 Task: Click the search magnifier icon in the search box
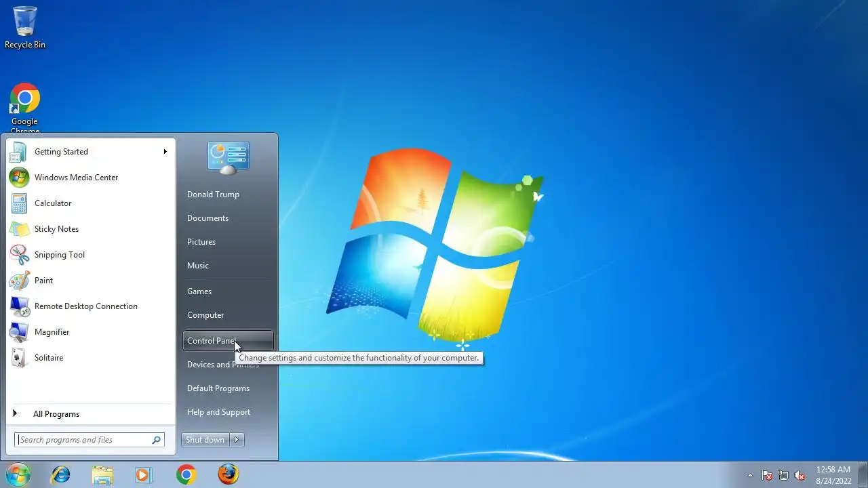click(x=156, y=440)
